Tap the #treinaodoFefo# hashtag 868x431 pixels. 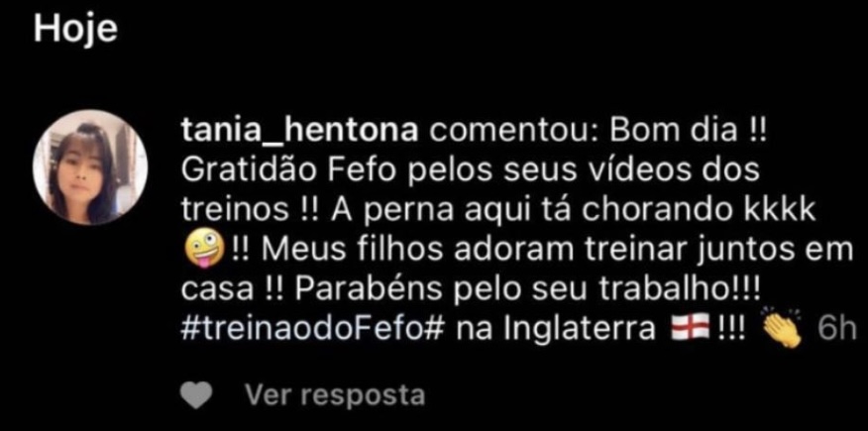pos(313,330)
